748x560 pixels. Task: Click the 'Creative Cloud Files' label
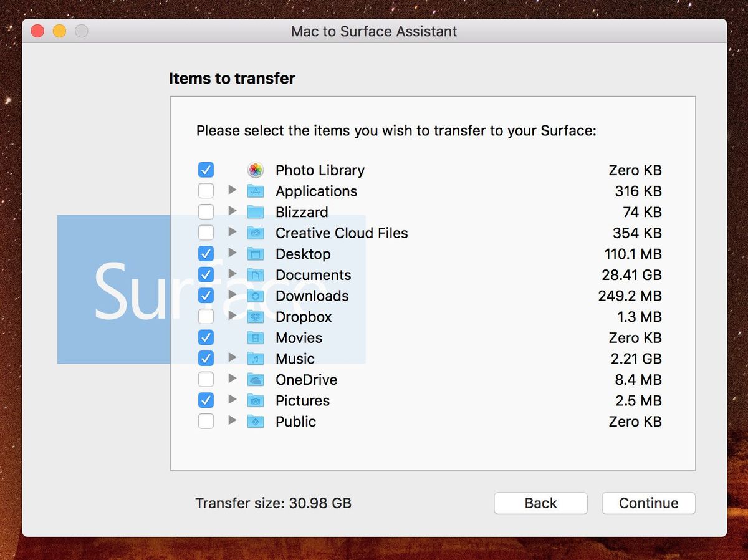342,233
